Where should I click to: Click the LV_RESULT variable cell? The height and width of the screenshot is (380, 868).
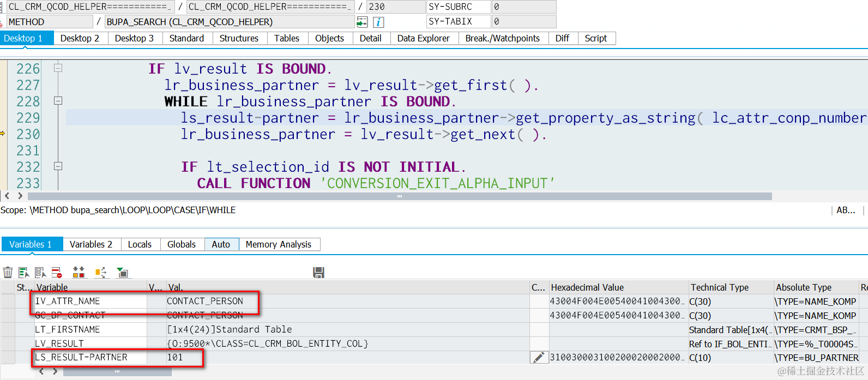click(91, 343)
